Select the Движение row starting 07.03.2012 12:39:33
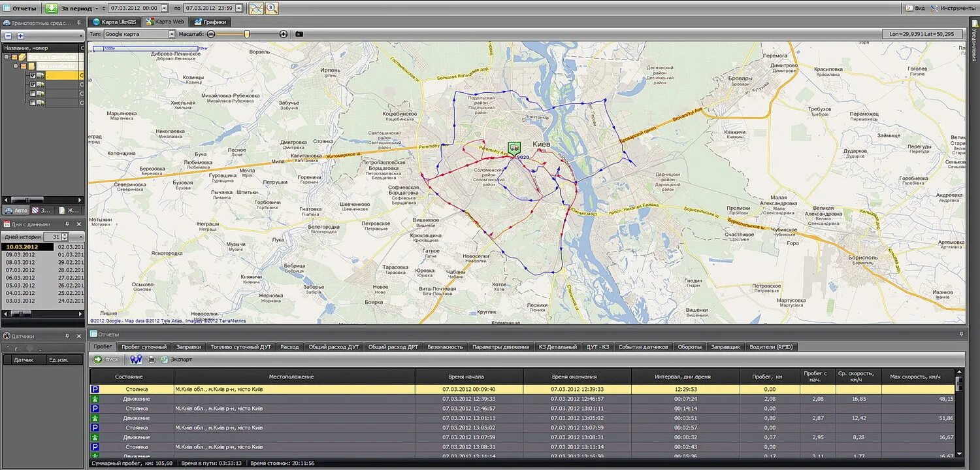Image resolution: width=980 pixels, height=470 pixels. [522, 399]
